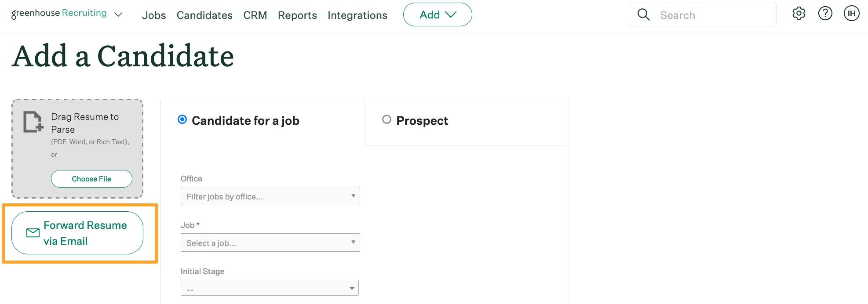
Task: Open the Candidates menu item
Action: (x=204, y=15)
